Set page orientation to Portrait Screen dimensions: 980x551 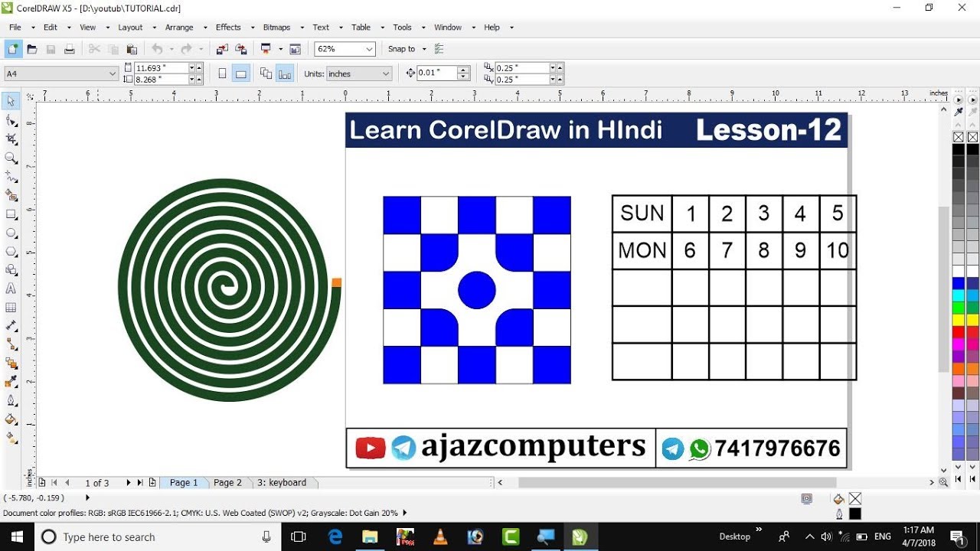(x=222, y=73)
